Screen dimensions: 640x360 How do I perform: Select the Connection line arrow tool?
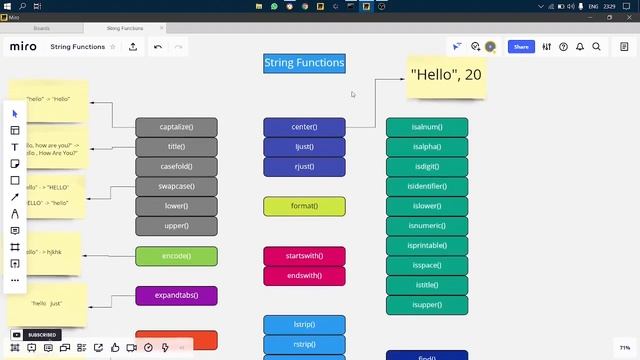[x=15, y=197]
